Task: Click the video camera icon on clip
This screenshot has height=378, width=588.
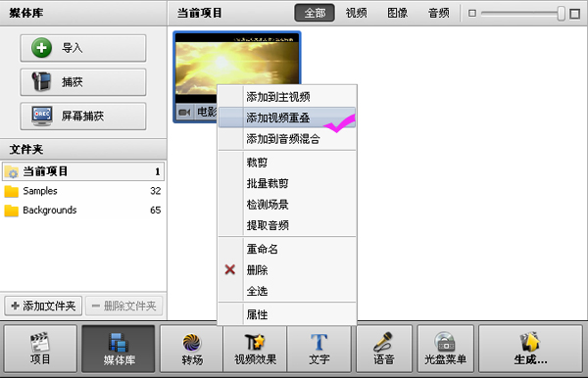Action: pos(184,112)
